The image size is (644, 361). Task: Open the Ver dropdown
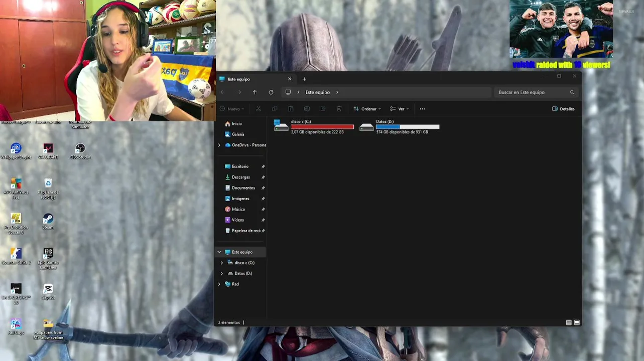[400, 109]
